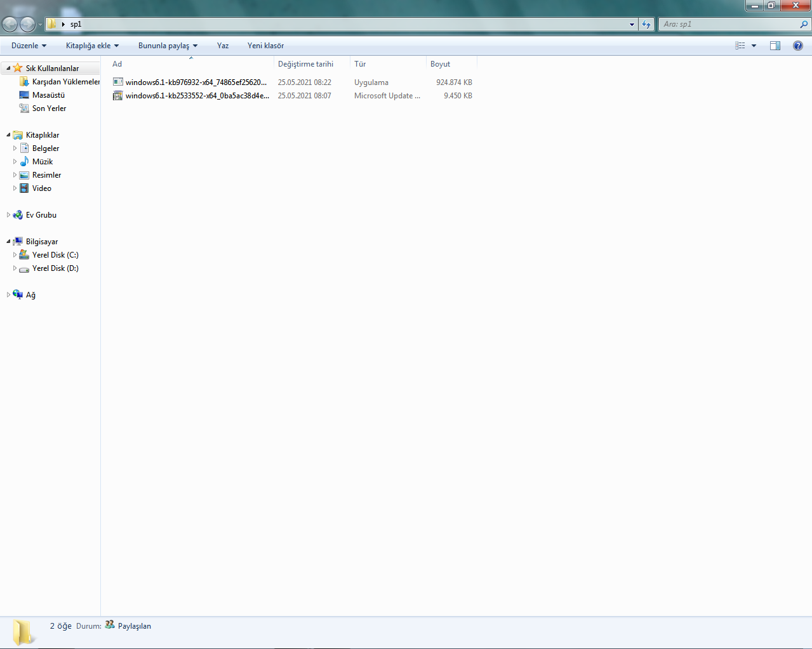Open the recent pages dropdown beside the Forward button
The image size is (812, 649).
tap(40, 25)
